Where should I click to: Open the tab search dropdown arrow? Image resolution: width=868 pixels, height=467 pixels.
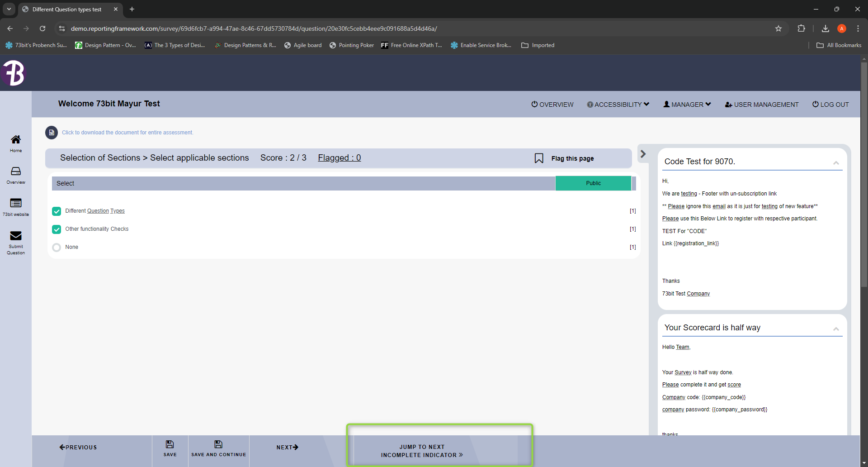click(9, 9)
